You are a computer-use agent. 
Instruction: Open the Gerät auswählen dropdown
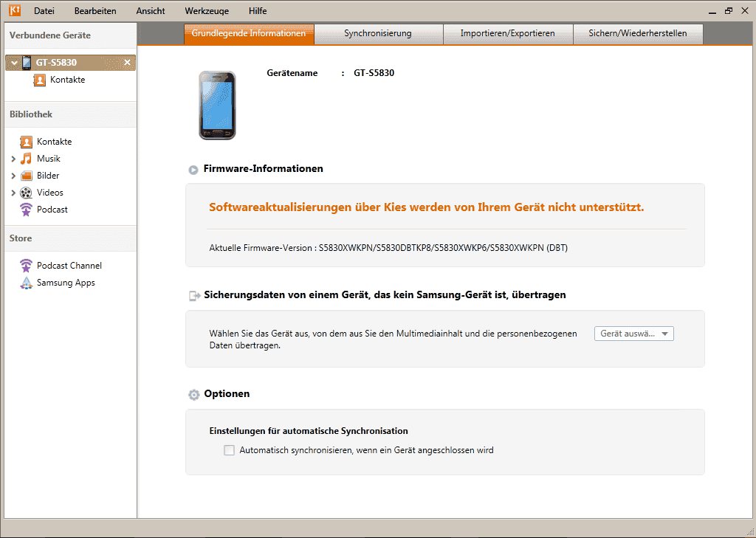click(x=634, y=334)
